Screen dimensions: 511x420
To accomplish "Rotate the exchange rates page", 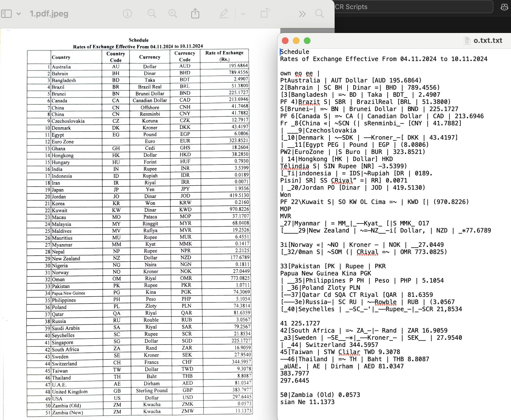I will tap(265, 13).
